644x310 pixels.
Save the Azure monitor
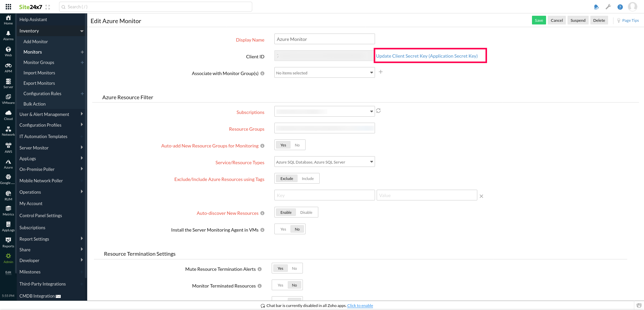(x=539, y=20)
